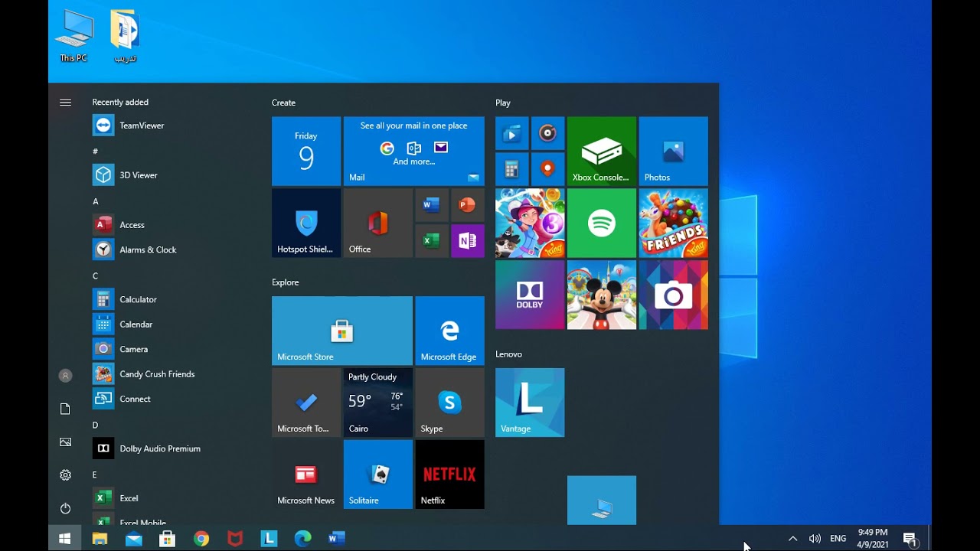This screenshot has width=980, height=551.
Task: Open the Photos tile
Action: point(674,152)
